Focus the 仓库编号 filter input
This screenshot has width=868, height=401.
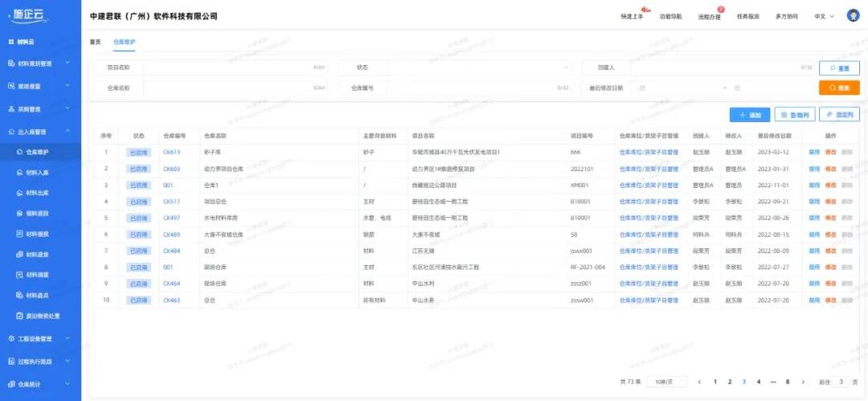[x=479, y=88]
